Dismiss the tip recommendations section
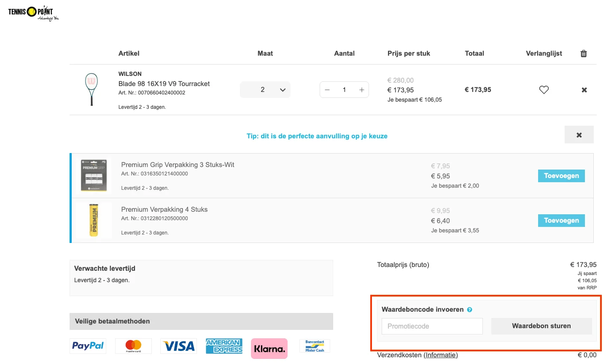Screen dimensions: 606x364 click(579, 135)
